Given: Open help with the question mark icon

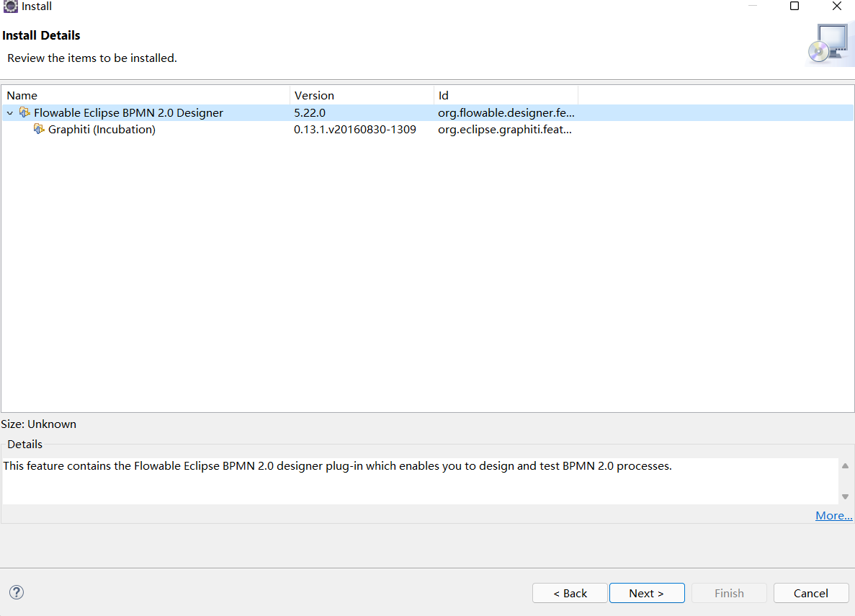Looking at the screenshot, I should 16,592.
